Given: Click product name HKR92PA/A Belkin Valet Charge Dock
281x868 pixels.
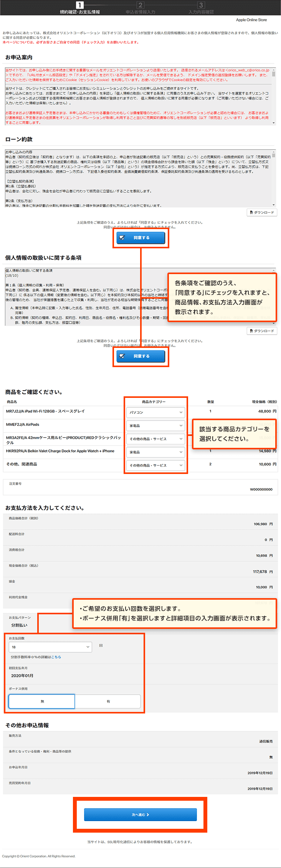Looking at the screenshot, I should click(x=60, y=451).
